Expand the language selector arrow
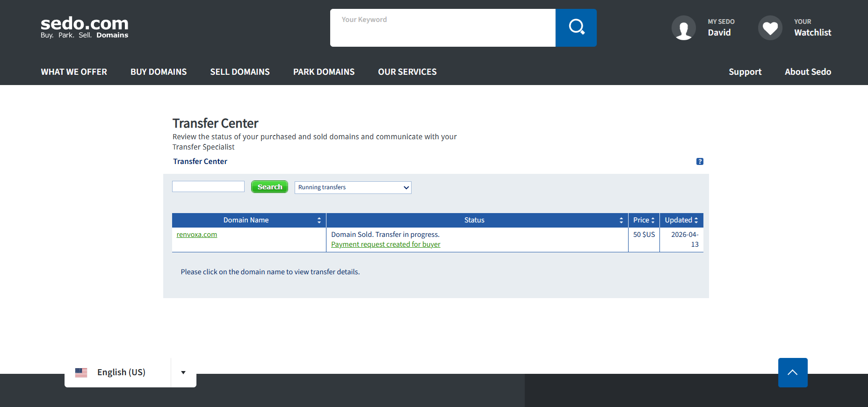This screenshot has height=407, width=868. (x=183, y=372)
